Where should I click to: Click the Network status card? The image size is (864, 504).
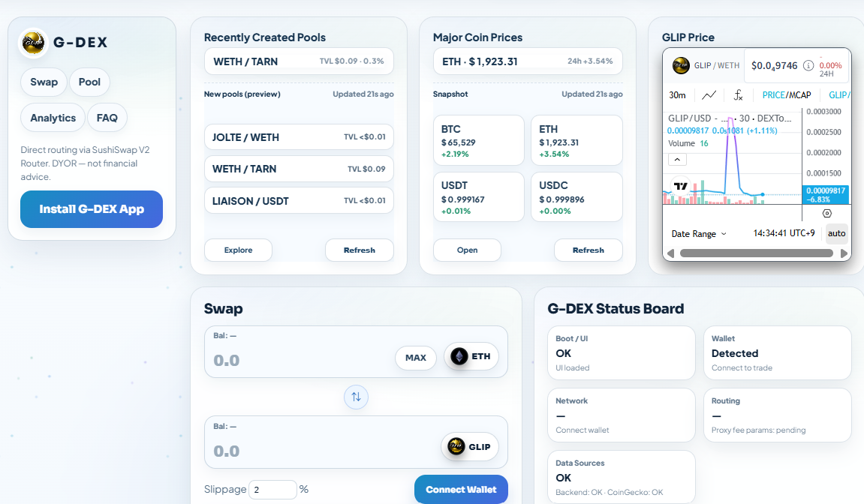coord(621,415)
